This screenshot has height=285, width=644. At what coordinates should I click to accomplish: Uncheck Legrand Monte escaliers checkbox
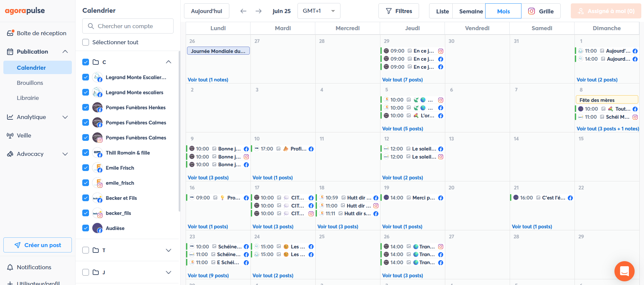(86, 92)
